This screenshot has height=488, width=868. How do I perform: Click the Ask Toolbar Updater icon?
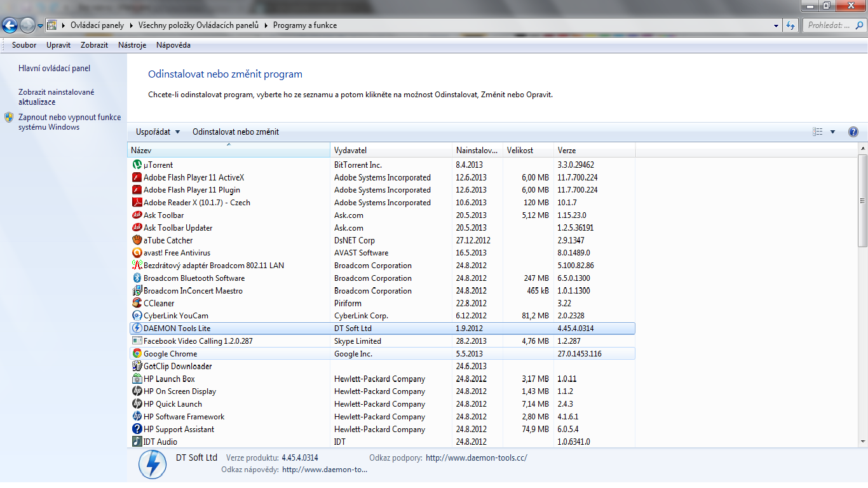[x=137, y=227]
